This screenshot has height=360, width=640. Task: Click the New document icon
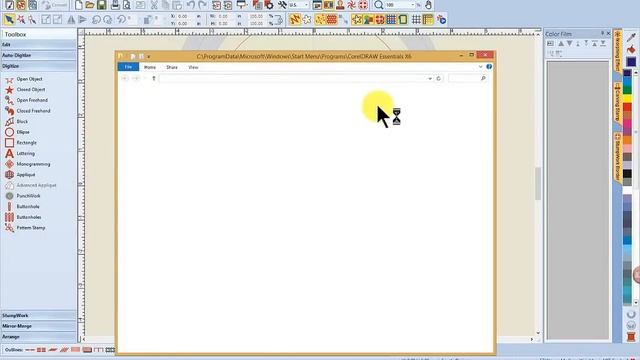tap(78, 5)
